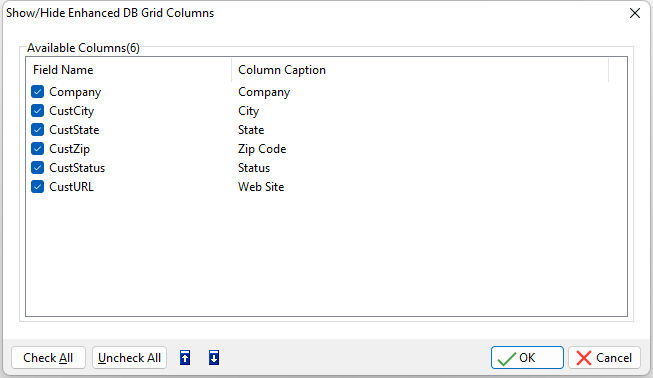Select the CustZip field name row
Image resolution: width=653 pixels, height=378 pixels.
pos(70,149)
